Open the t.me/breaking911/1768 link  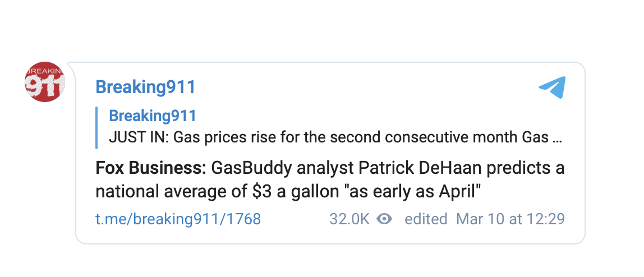178,219
